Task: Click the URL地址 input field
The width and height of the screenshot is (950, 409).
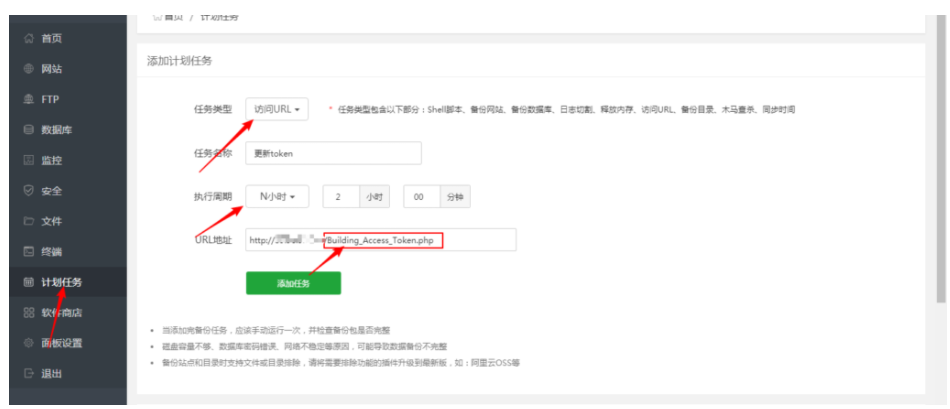Action: [380, 240]
